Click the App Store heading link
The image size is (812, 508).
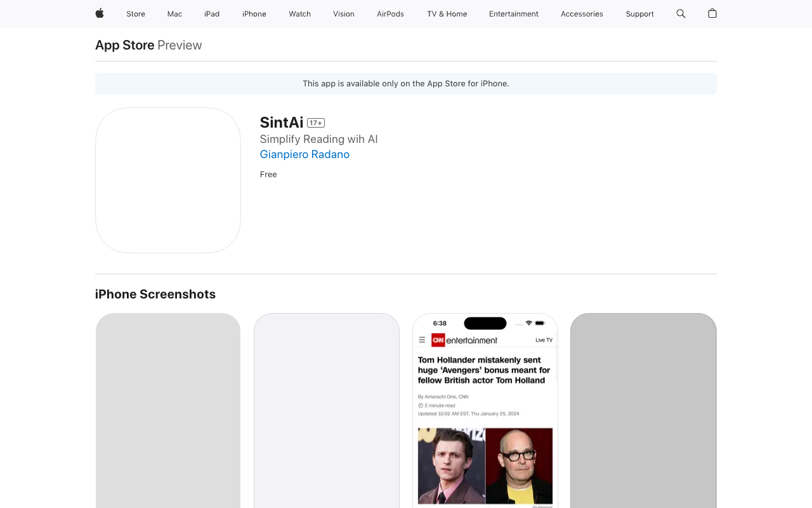point(125,45)
